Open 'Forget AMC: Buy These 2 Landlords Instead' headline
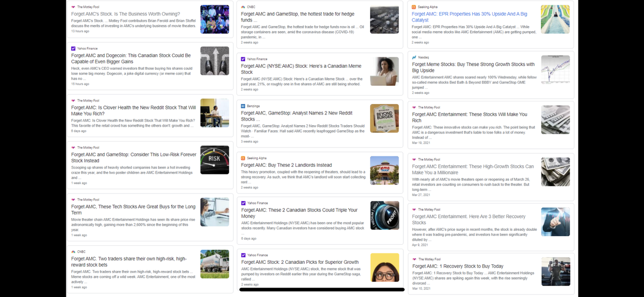 point(286,165)
